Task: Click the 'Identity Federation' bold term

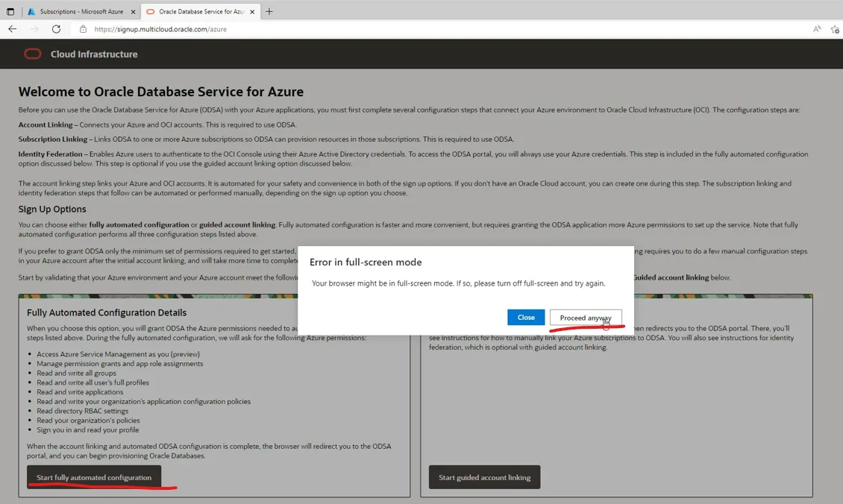Action: 51,154
